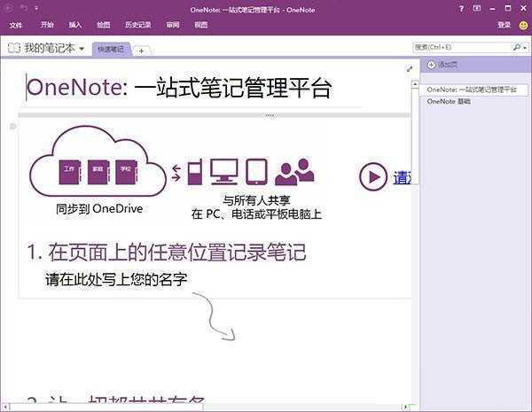Open the blue 请 hyperlink next to play button
The image size is (532, 412).
point(403,178)
